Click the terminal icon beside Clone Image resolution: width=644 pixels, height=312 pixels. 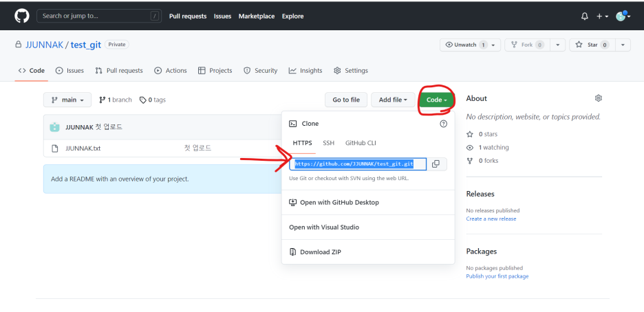point(293,124)
